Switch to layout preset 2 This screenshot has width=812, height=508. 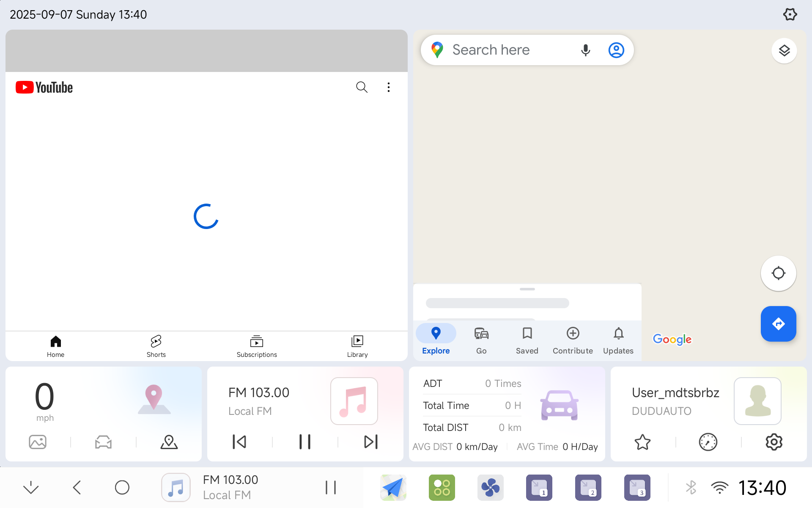(x=588, y=488)
